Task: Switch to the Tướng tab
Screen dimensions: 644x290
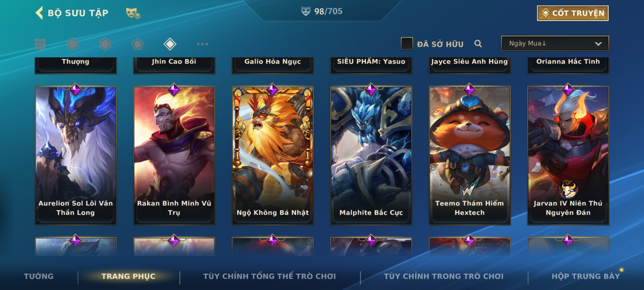Action: [x=39, y=276]
